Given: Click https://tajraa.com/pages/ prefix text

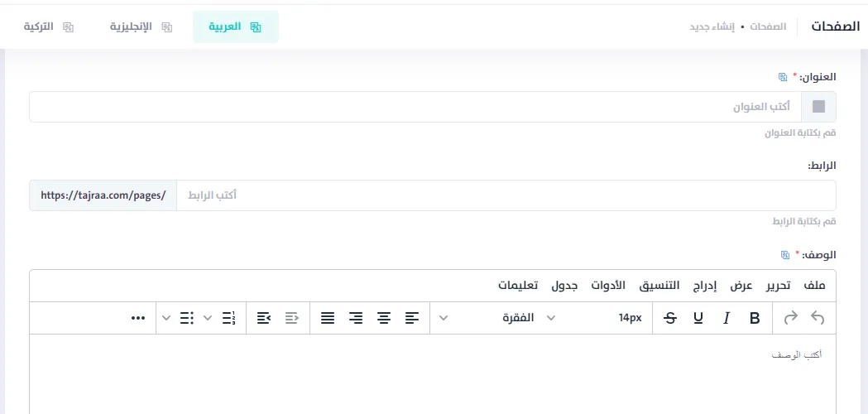Looking at the screenshot, I should click(x=103, y=195).
